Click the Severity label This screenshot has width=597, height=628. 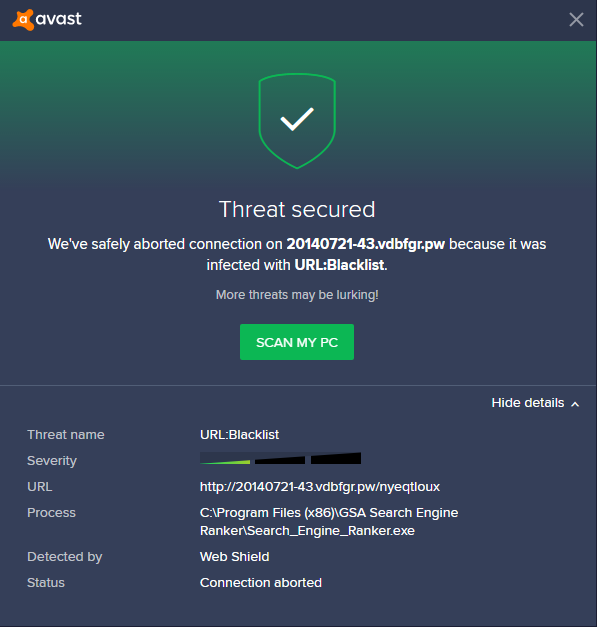pyautogui.click(x=52, y=461)
